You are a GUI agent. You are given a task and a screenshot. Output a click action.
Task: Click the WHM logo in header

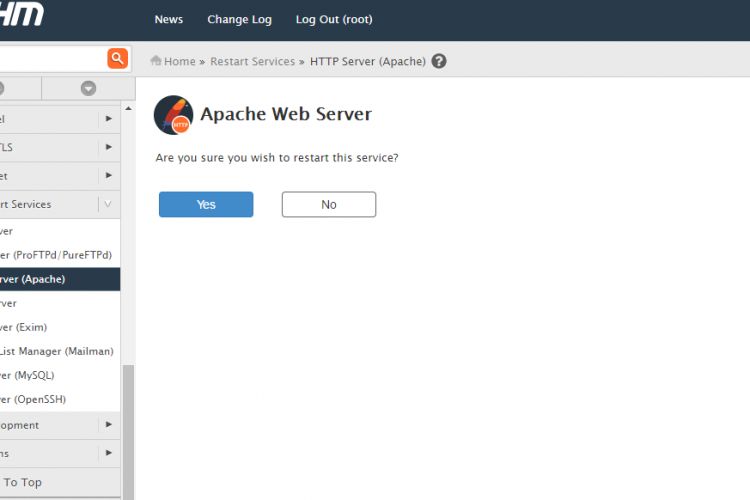tap(22, 14)
